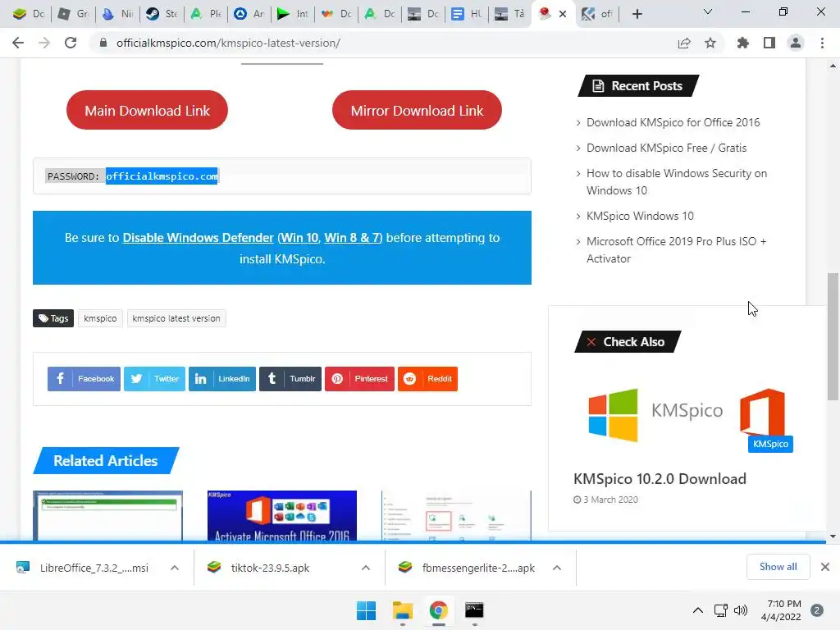Open File Explorer from taskbar
The height and width of the screenshot is (630, 840).
click(402, 610)
